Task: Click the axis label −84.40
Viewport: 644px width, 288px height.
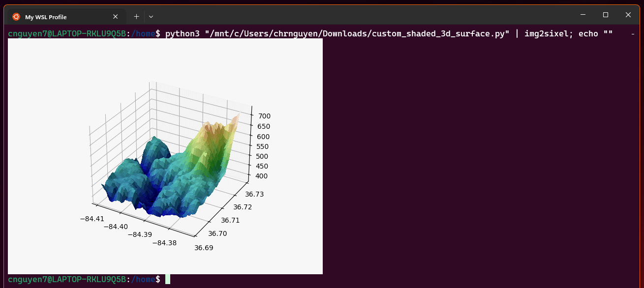Action: [x=116, y=227]
